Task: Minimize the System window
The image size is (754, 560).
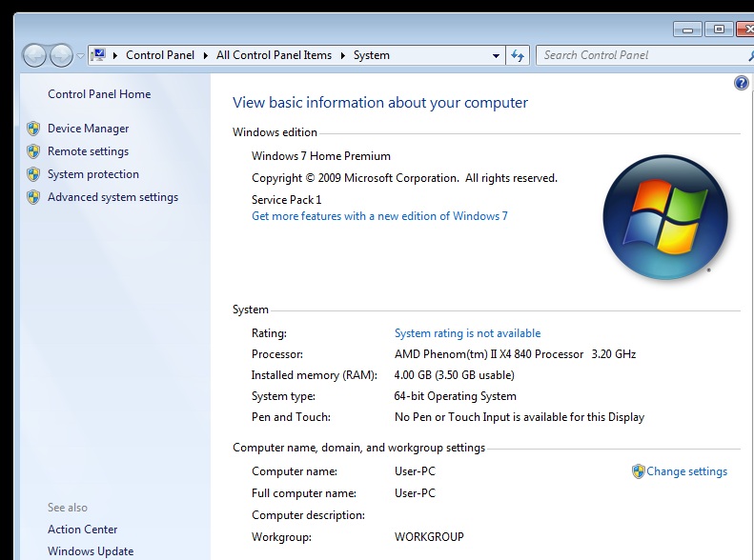Action: click(687, 30)
